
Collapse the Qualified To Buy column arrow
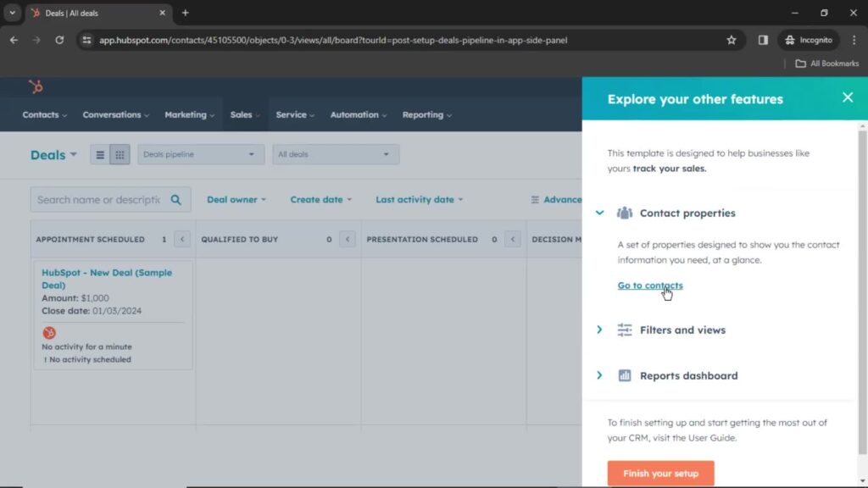click(347, 240)
